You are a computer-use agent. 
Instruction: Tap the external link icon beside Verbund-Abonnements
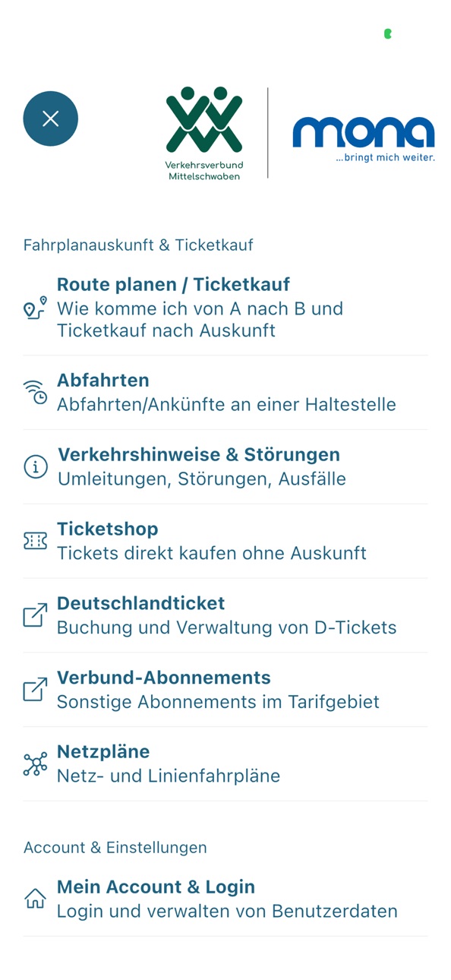[35, 690]
